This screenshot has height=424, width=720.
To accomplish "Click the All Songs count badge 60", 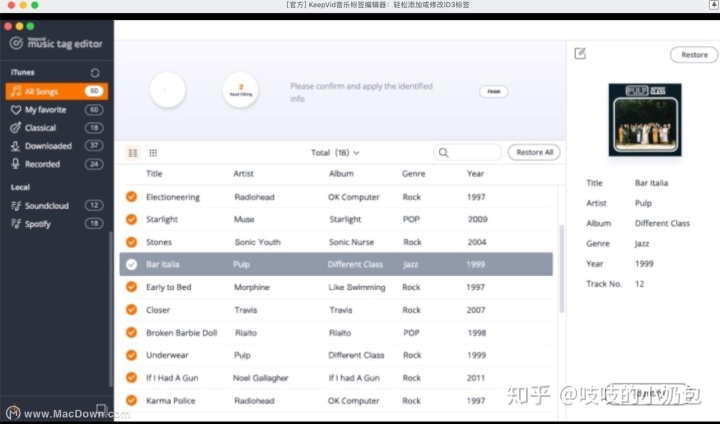I will [x=94, y=91].
